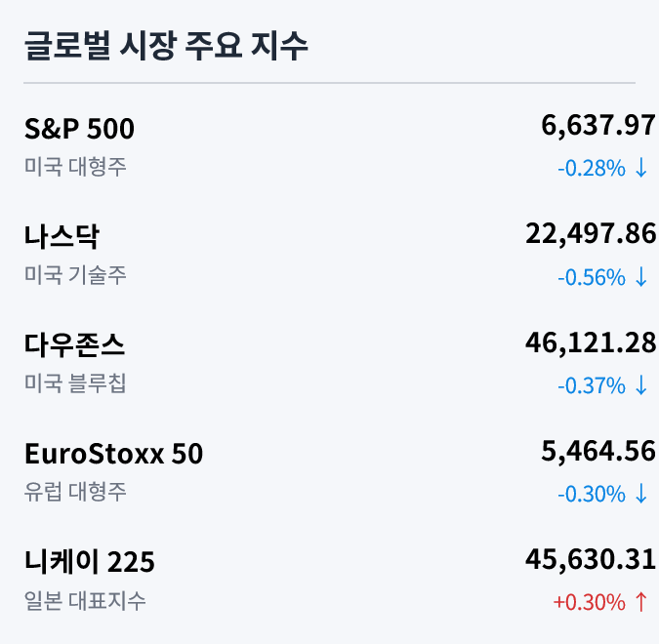Viewport: 659px width, 644px height.
Task: Click the EuroStoxx 50 value 5,464.56
Action: click(597, 451)
